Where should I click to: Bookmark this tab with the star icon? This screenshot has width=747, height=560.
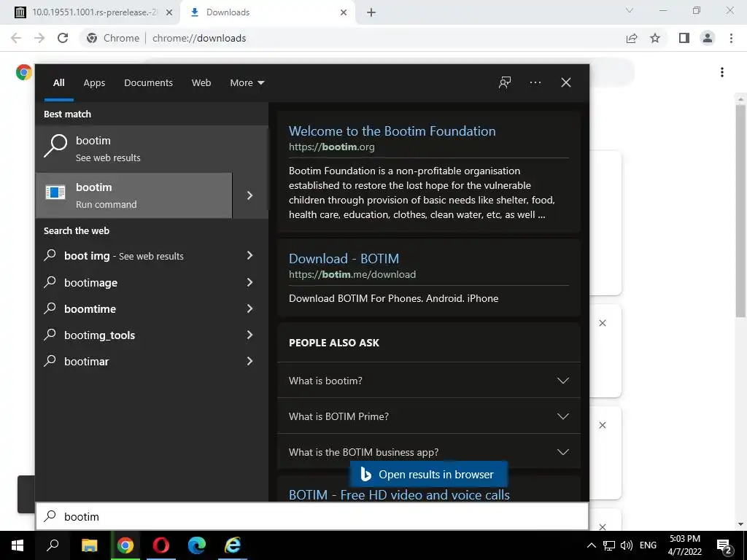656,38
